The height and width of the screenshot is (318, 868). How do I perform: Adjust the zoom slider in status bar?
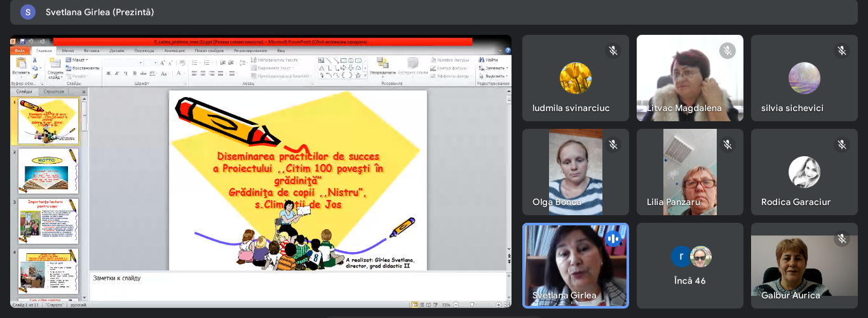[477, 305]
